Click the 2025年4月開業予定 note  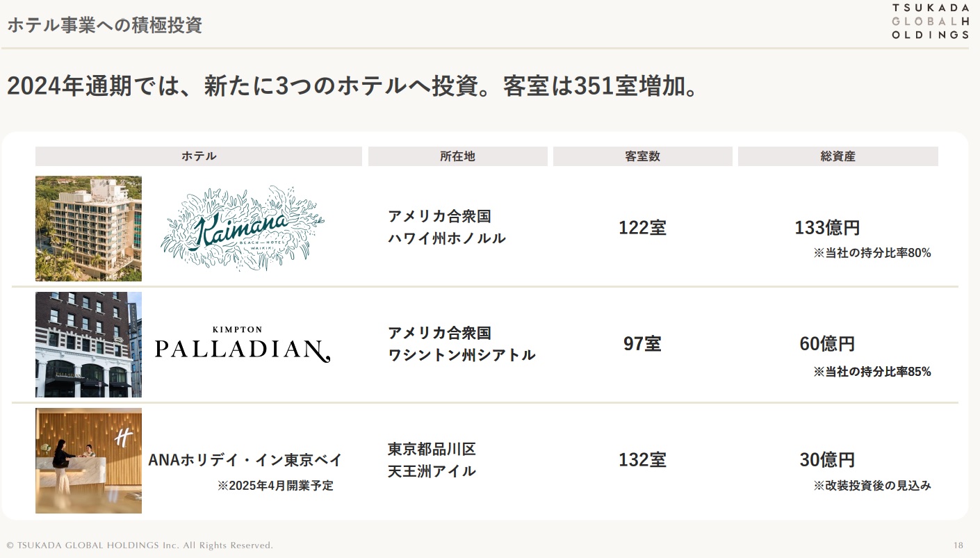[x=275, y=486]
